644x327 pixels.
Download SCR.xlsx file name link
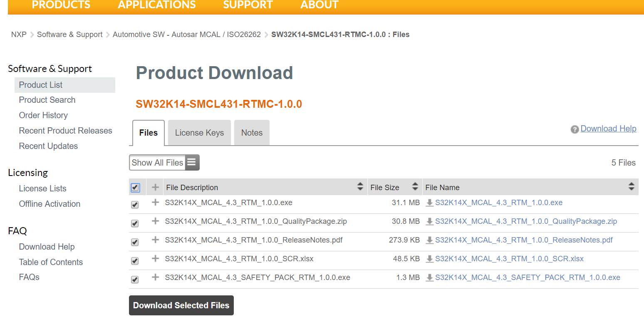[509, 259]
